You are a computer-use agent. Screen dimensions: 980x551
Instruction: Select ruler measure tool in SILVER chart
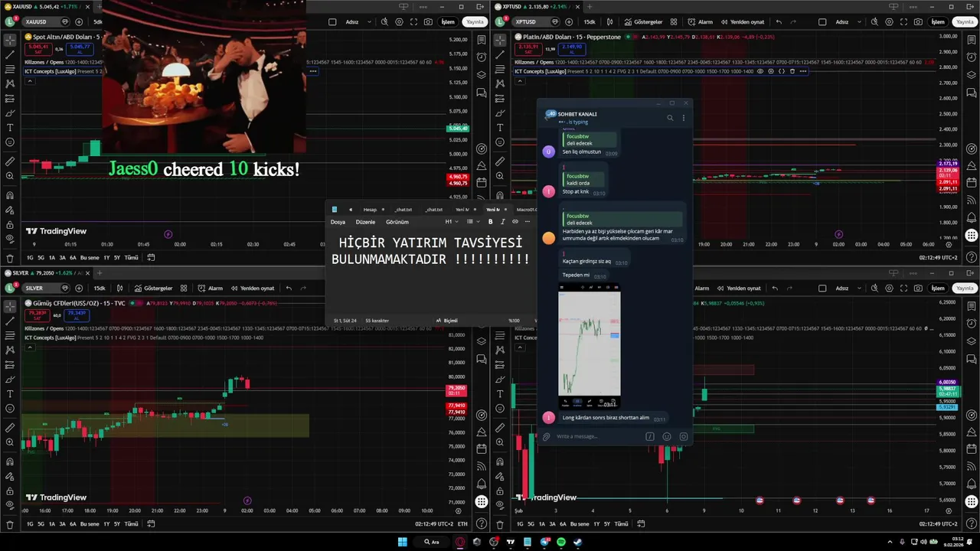tap(10, 429)
